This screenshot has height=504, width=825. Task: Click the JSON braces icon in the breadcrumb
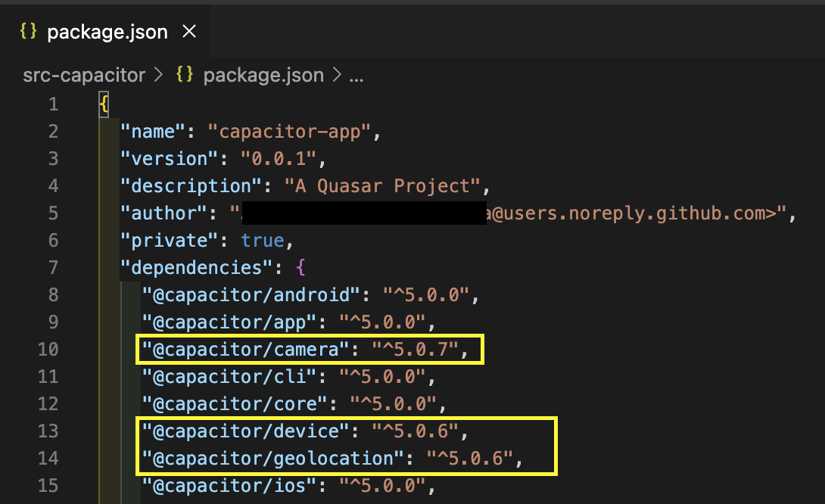185,74
